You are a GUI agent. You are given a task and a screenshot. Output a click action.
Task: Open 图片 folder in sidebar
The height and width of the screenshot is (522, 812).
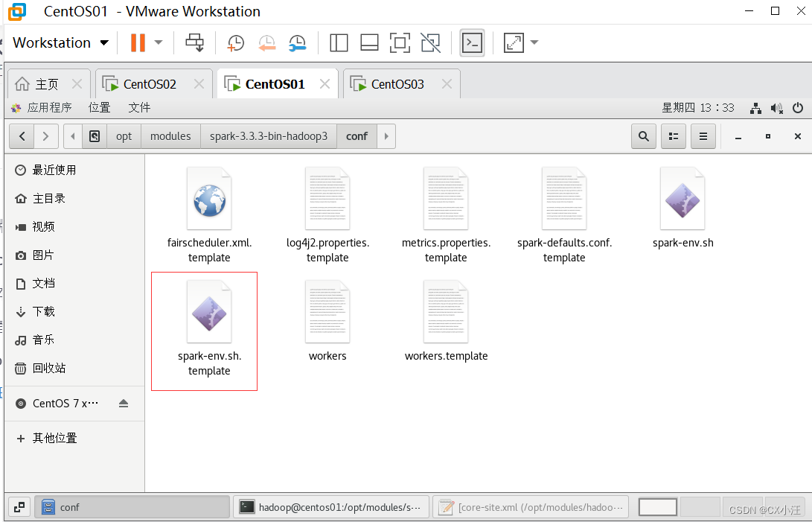point(74,255)
